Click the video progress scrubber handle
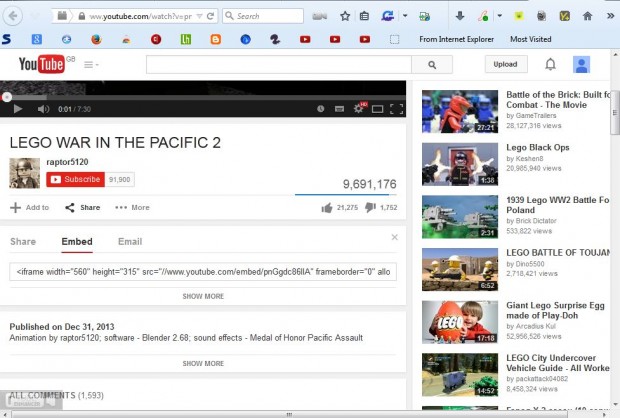620x418 pixels. pos(7,97)
